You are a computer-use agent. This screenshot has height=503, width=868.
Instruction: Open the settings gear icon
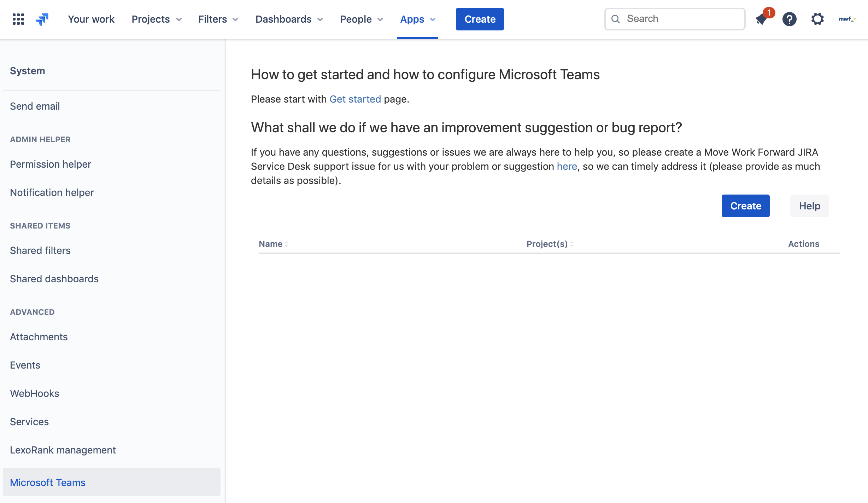coord(817,19)
